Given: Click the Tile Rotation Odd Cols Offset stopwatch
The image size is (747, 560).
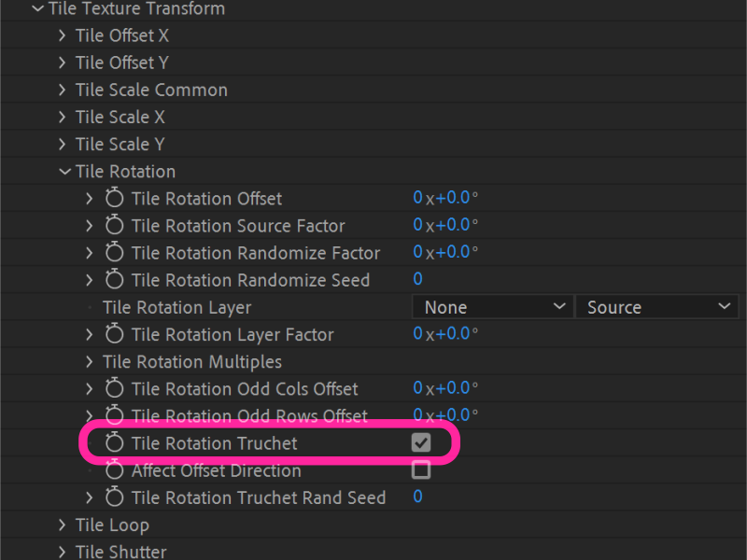Looking at the screenshot, I should pyautogui.click(x=114, y=388).
